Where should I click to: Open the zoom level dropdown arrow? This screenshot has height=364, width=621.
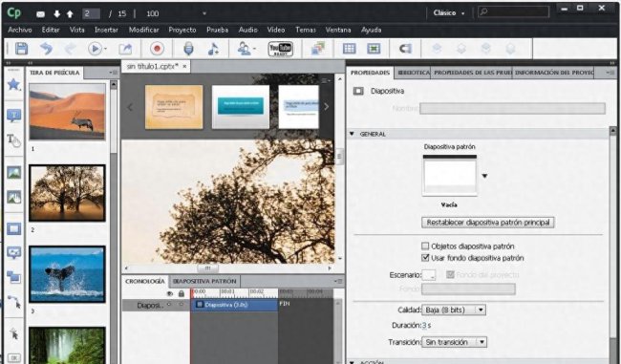(x=204, y=13)
